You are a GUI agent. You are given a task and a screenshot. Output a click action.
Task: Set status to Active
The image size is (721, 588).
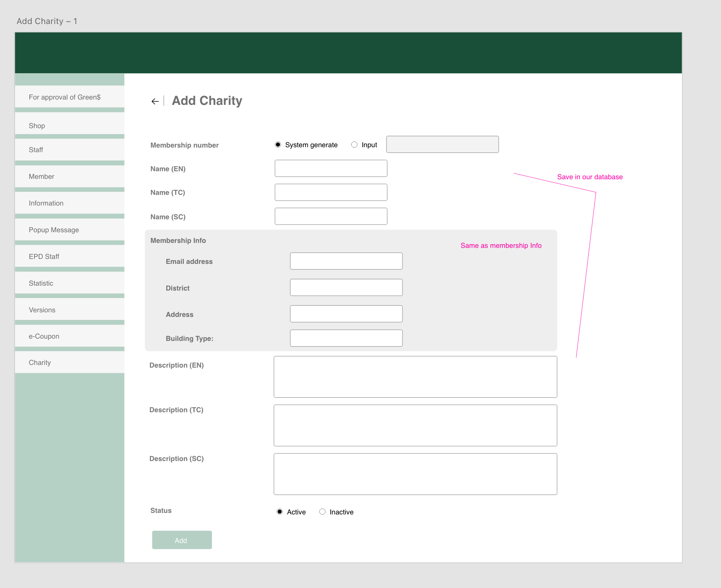[x=280, y=512]
